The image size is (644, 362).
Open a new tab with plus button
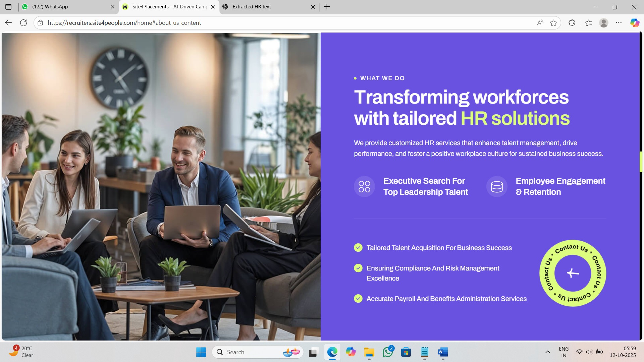(x=327, y=7)
